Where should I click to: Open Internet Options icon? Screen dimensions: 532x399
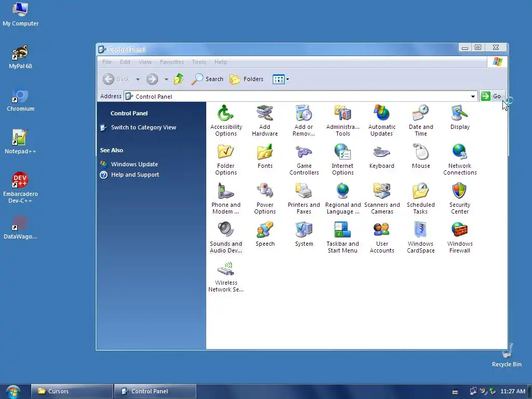[x=343, y=159]
